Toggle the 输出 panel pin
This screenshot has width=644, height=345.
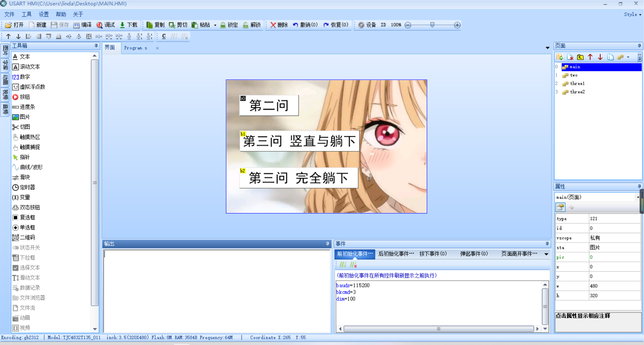point(328,244)
